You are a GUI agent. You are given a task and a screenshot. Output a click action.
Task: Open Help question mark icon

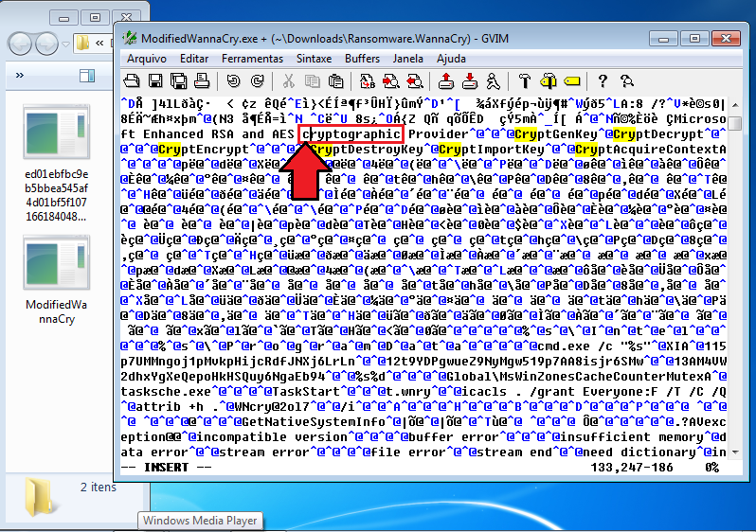pyautogui.click(x=603, y=81)
